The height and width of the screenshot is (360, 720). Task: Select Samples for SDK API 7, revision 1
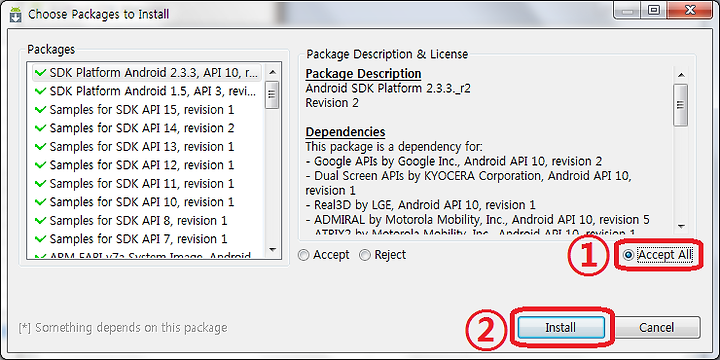click(x=147, y=239)
